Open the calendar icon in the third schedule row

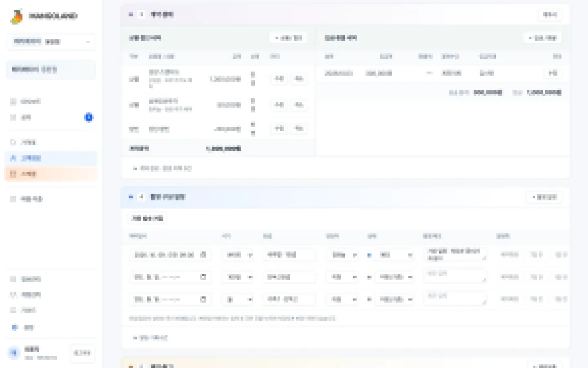tap(203, 299)
